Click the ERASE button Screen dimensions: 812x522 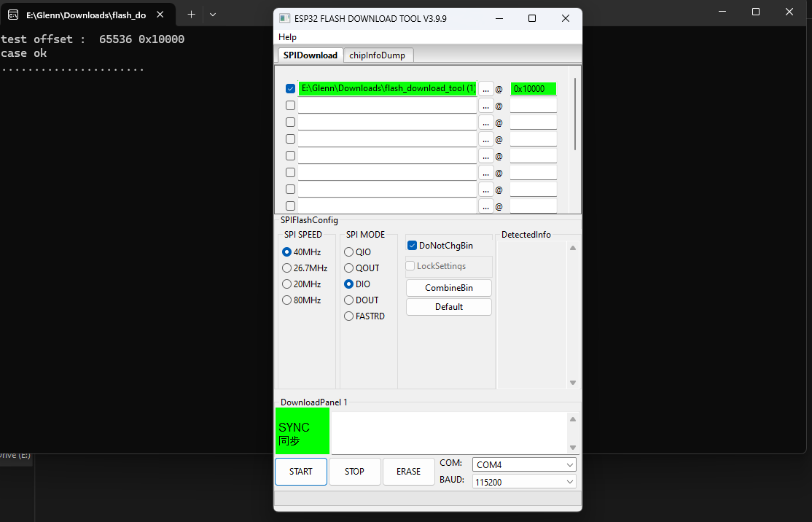click(409, 472)
